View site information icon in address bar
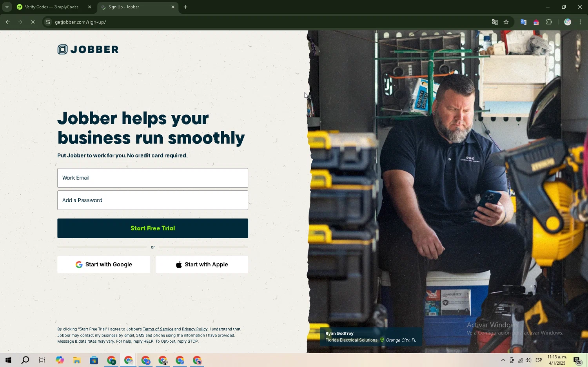This screenshot has height=367, width=588. pyautogui.click(x=48, y=22)
